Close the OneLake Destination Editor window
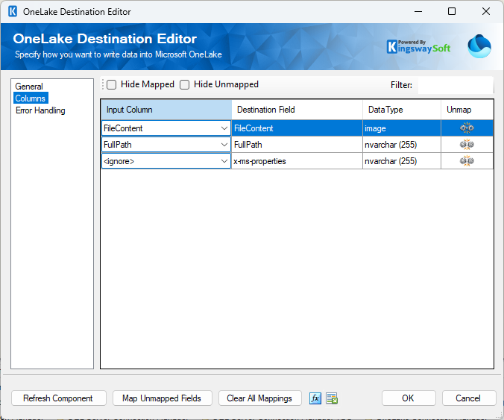504x420 pixels. point(486,12)
